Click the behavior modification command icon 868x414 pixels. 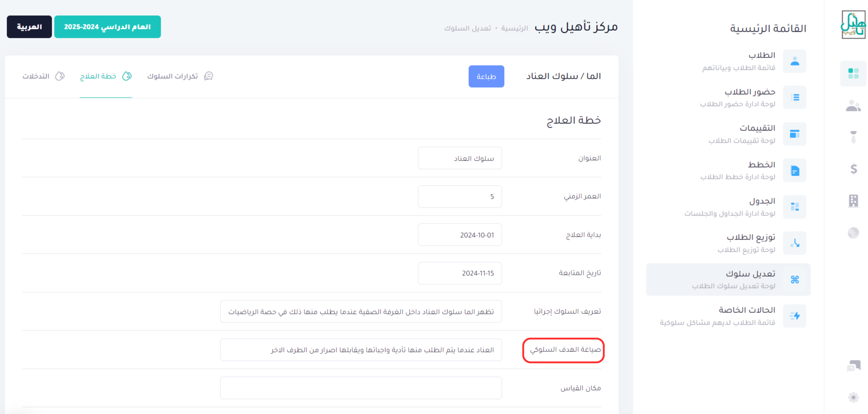click(x=795, y=280)
